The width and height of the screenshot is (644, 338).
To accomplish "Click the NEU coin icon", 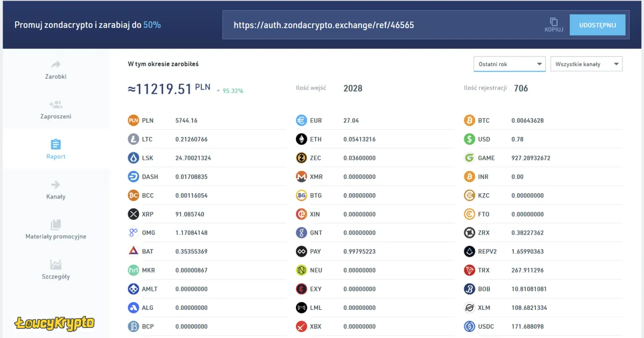I will 301,270.
